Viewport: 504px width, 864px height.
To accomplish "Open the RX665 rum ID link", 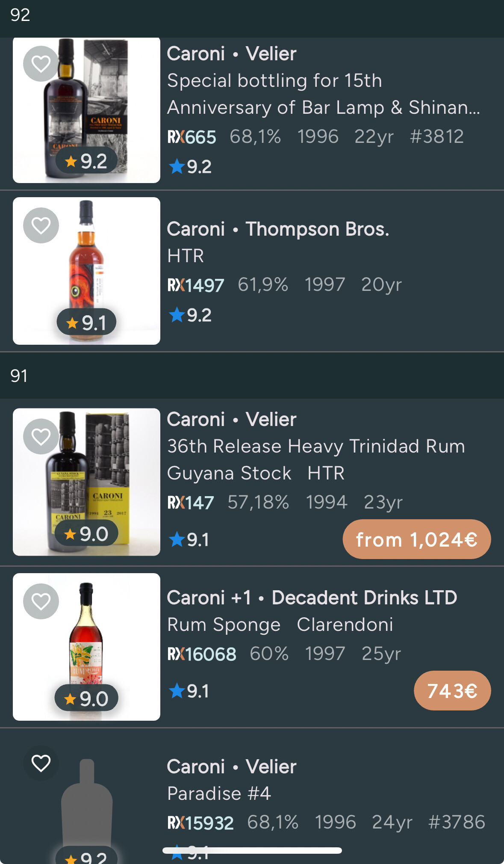I will pyautogui.click(x=192, y=137).
